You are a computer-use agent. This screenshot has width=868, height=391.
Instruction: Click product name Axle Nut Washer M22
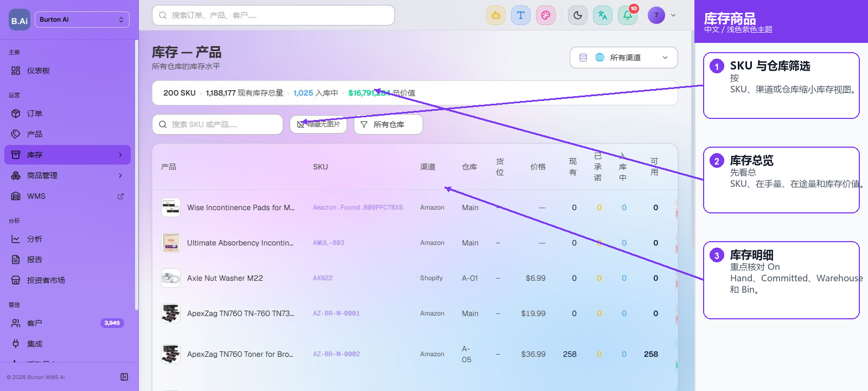click(225, 278)
